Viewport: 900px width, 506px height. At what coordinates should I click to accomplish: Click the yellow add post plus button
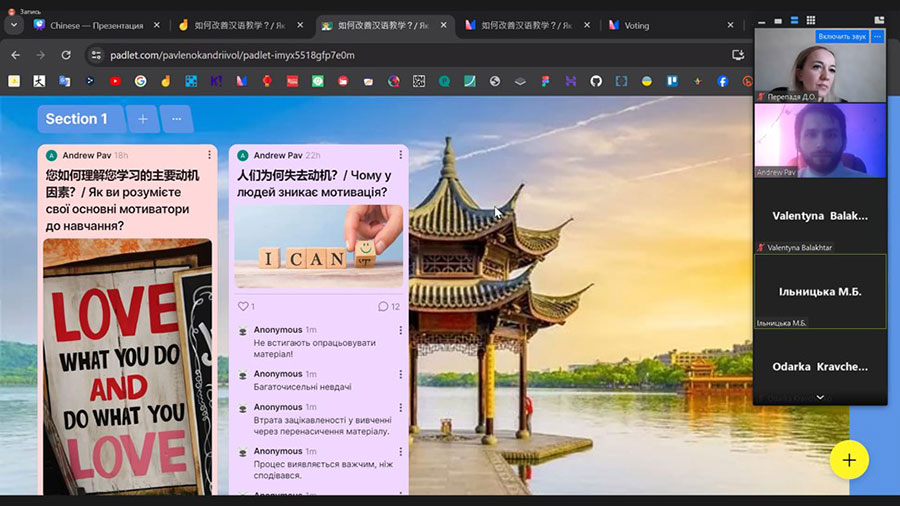[849, 460]
